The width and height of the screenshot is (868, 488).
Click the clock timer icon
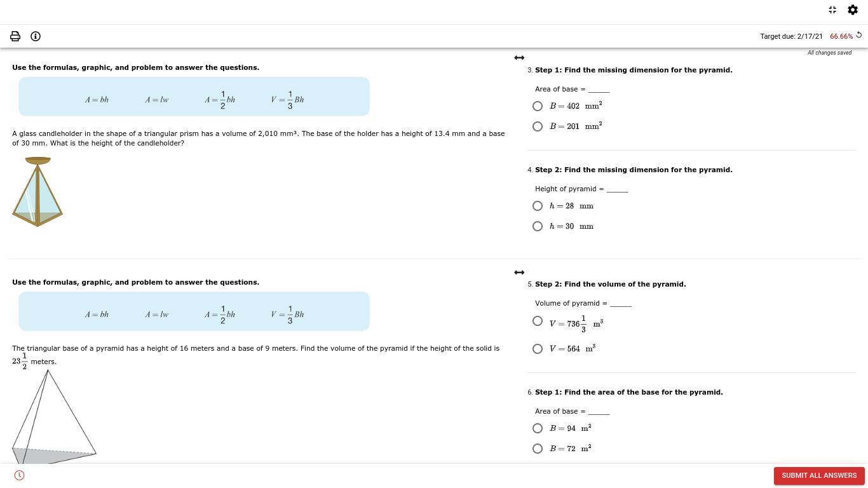[19, 475]
